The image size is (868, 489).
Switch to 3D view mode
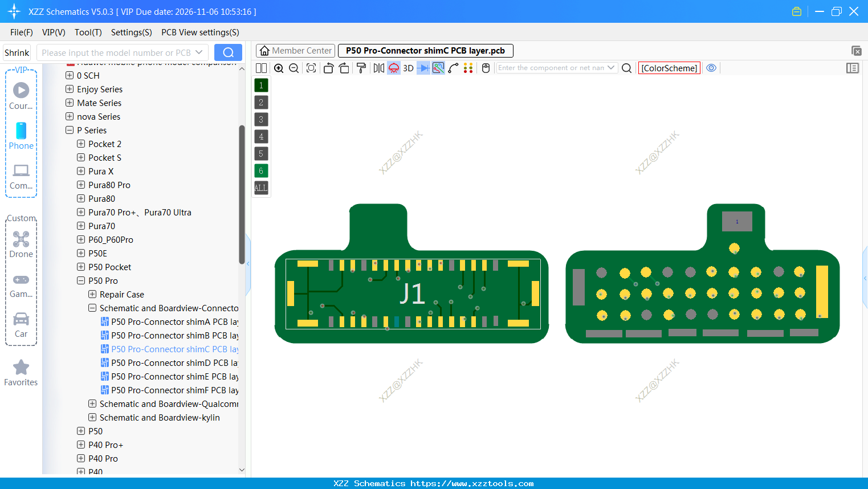click(x=408, y=68)
